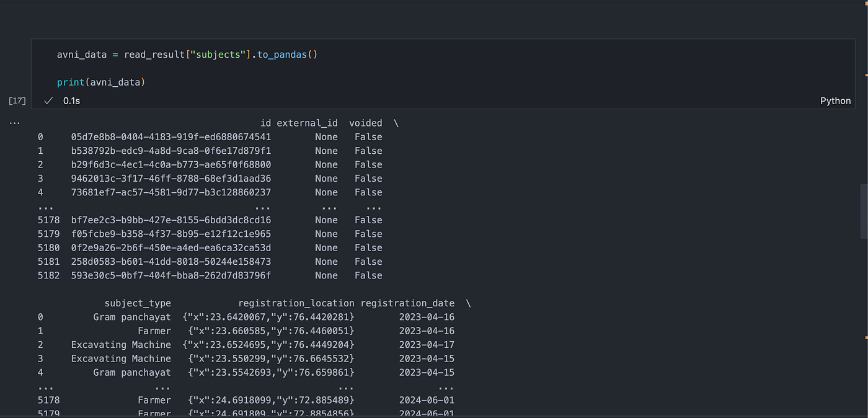Click the green success checkmark icon
Screen dimensions: 868x418
pos(48,100)
